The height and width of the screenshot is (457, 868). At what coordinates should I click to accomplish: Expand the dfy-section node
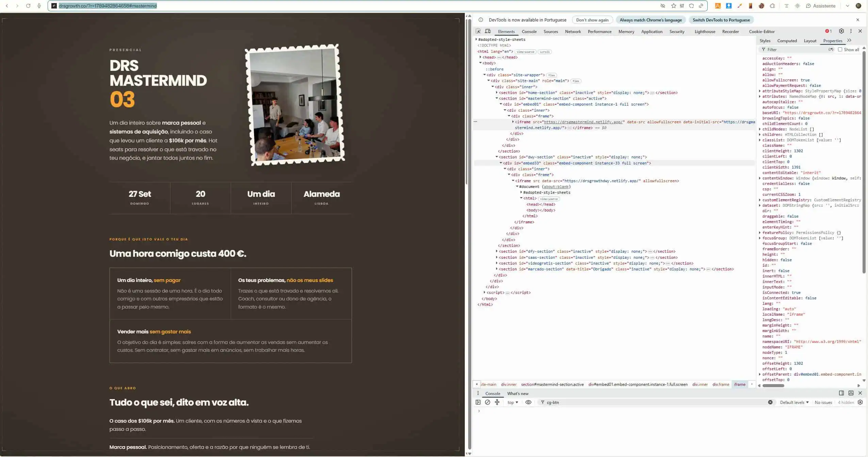[x=497, y=251]
